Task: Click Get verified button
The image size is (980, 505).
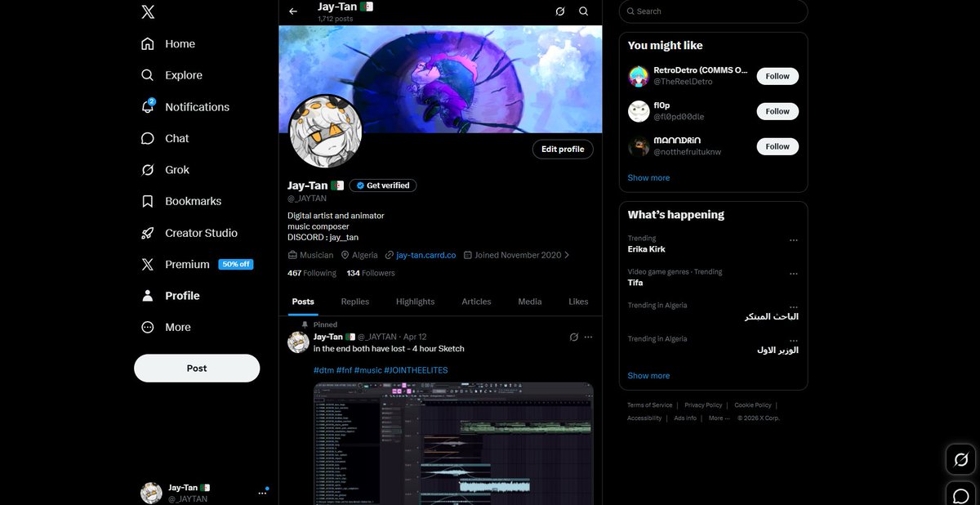Action: tap(383, 185)
